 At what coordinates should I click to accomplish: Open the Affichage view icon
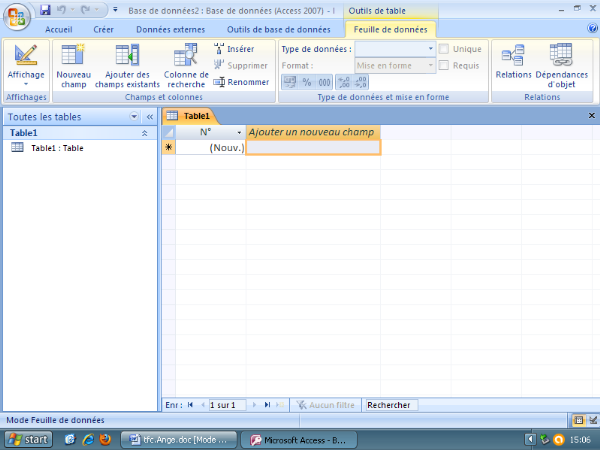pyautogui.click(x=26, y=56)
